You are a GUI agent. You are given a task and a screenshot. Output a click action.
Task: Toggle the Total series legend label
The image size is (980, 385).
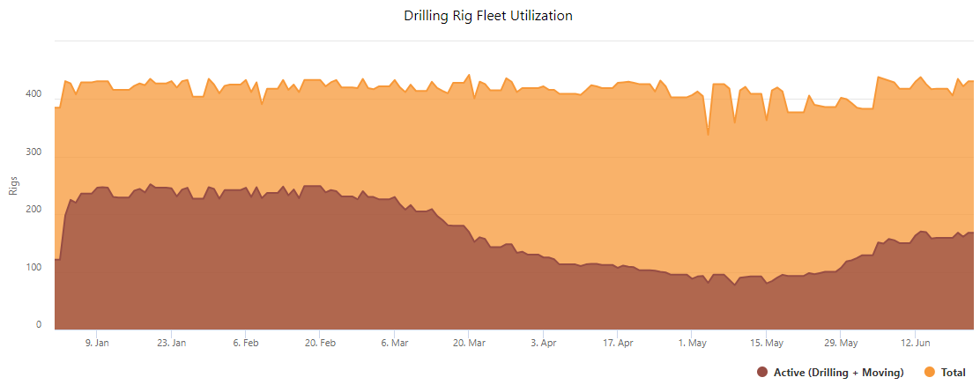[954, 373]
